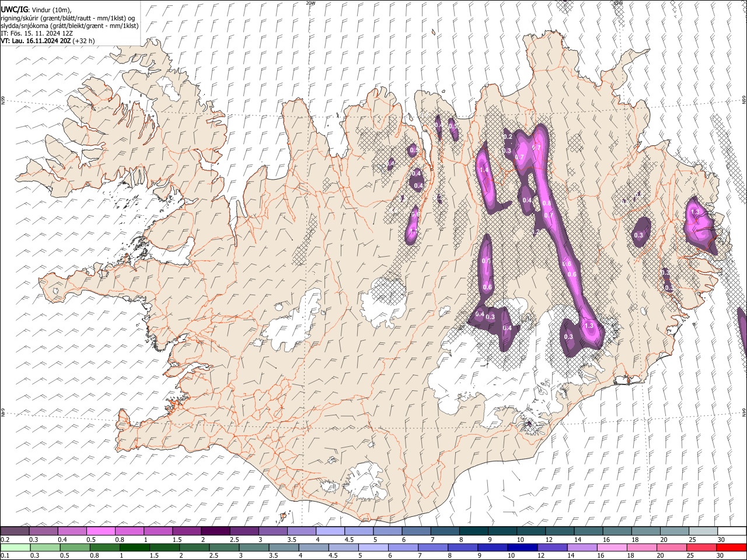Click the royal blue swatch between 8 and 9
The width and height of the screenshot is (747, 560).
(x=463, y=547)
